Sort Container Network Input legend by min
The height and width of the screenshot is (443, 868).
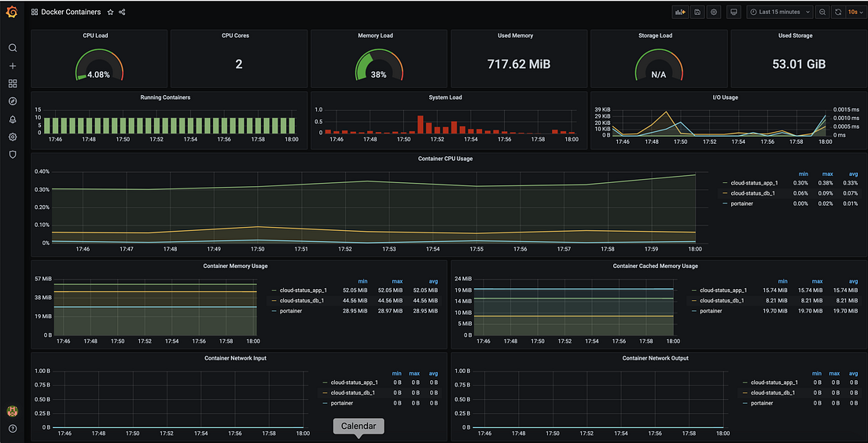click(x=397, y=373)
